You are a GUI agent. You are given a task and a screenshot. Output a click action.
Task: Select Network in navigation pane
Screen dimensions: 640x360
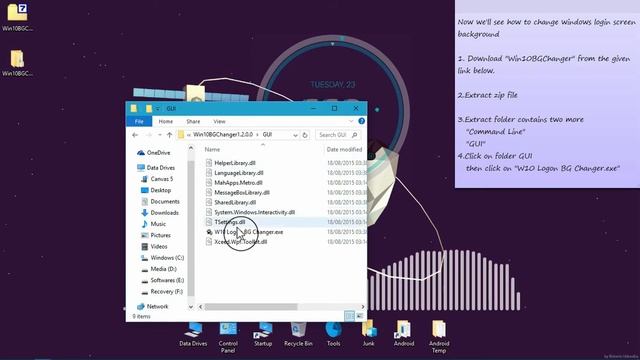click(157, 306)
